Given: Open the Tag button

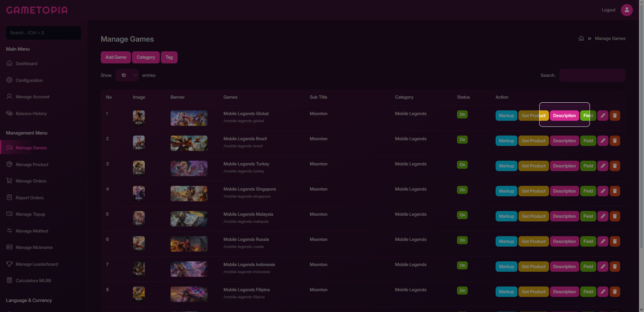Looking at the screenshot, I should [169, 57].
